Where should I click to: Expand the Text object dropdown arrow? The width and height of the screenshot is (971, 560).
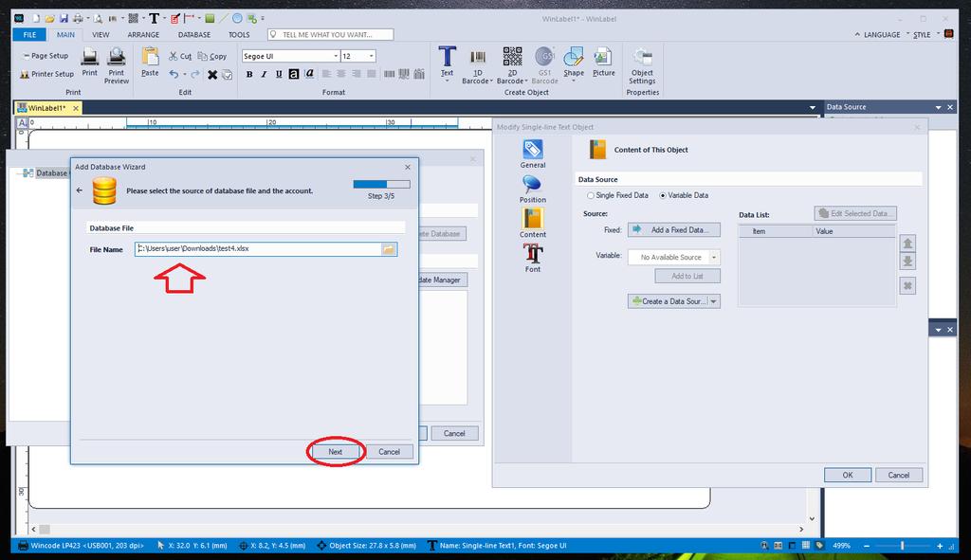[448, 81]
